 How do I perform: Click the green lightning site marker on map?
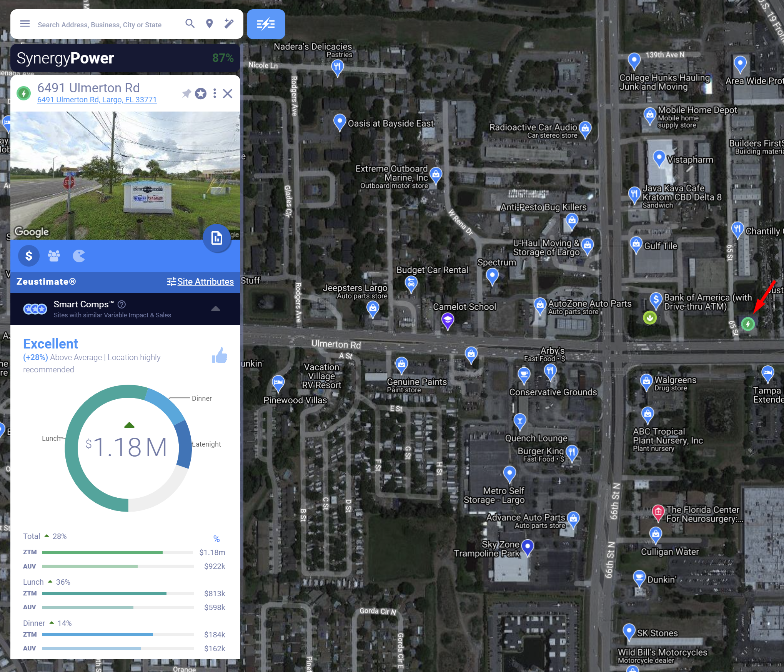click(748, 324)
